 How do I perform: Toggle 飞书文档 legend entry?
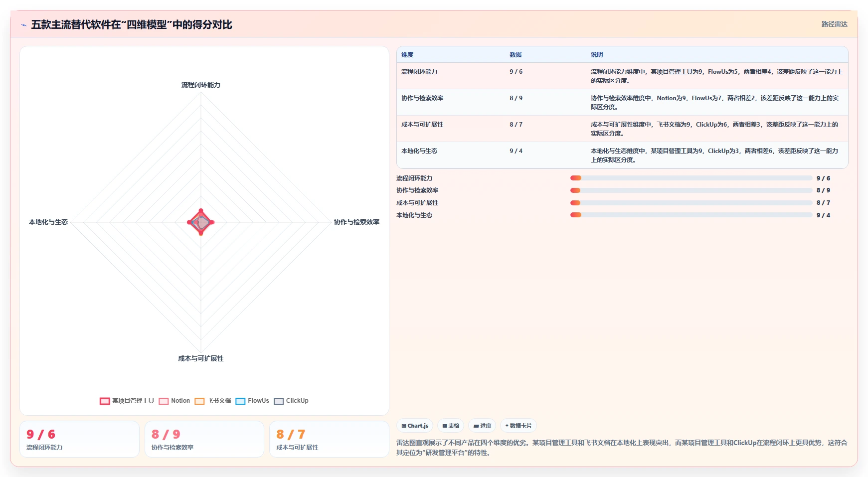[x=213, y=401]
